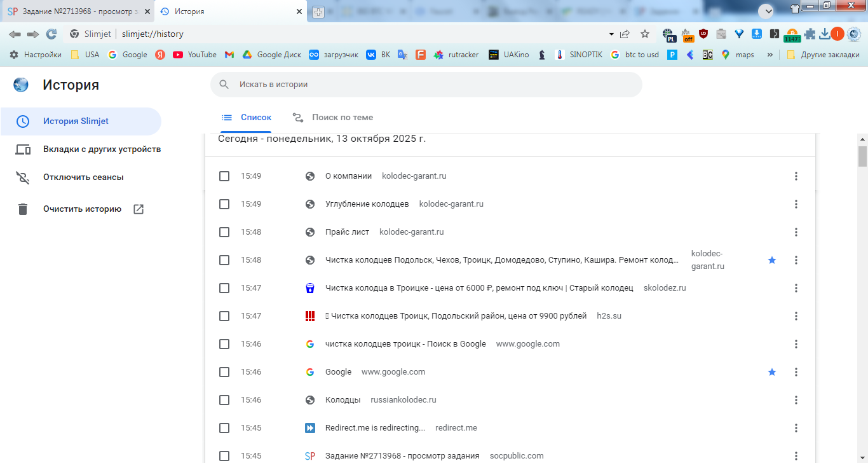
Task: Click the back navigation arrow
Action: [x=15, y=34]
